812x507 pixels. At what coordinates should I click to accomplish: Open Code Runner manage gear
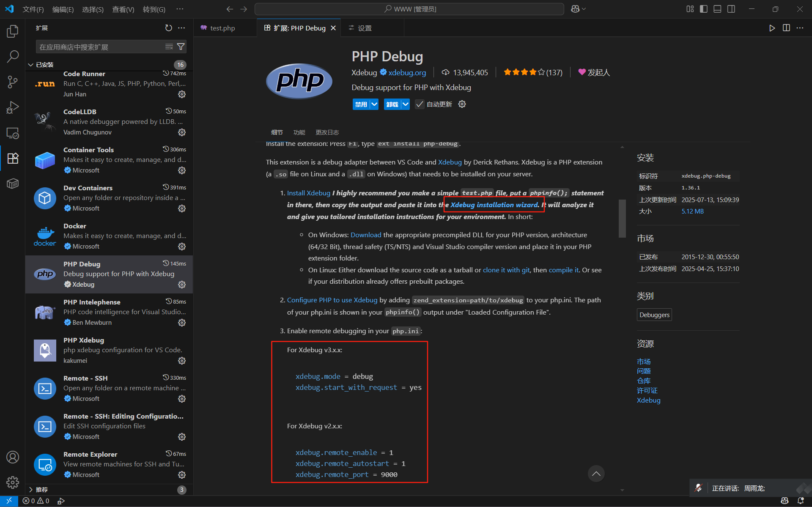[x=182, y=94]
